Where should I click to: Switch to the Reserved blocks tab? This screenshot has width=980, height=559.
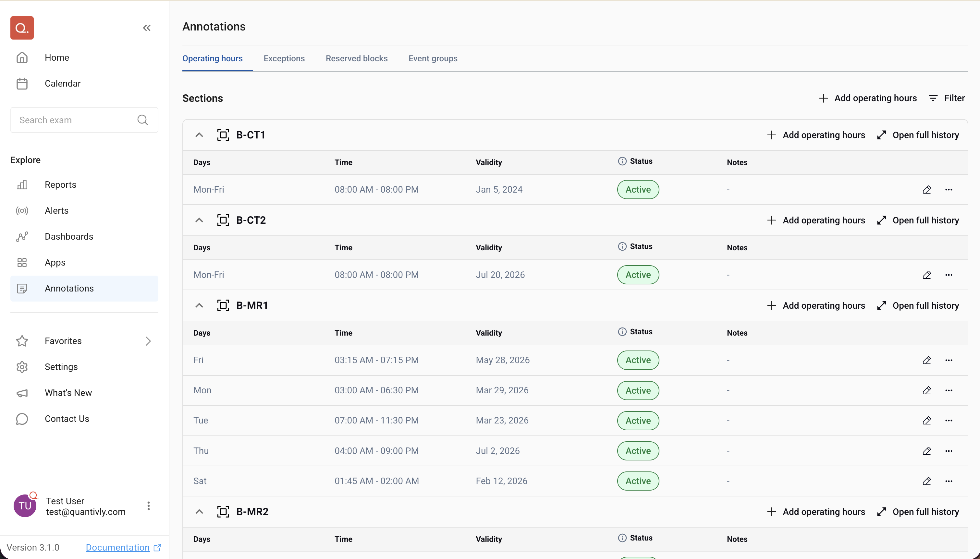pos(357,58)
